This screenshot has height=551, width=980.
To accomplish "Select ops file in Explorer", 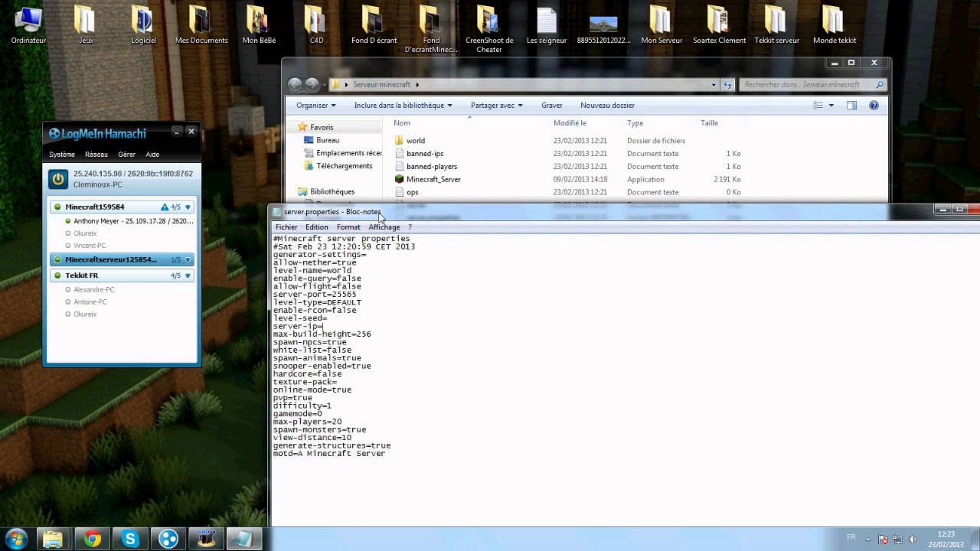I will 413,193.
